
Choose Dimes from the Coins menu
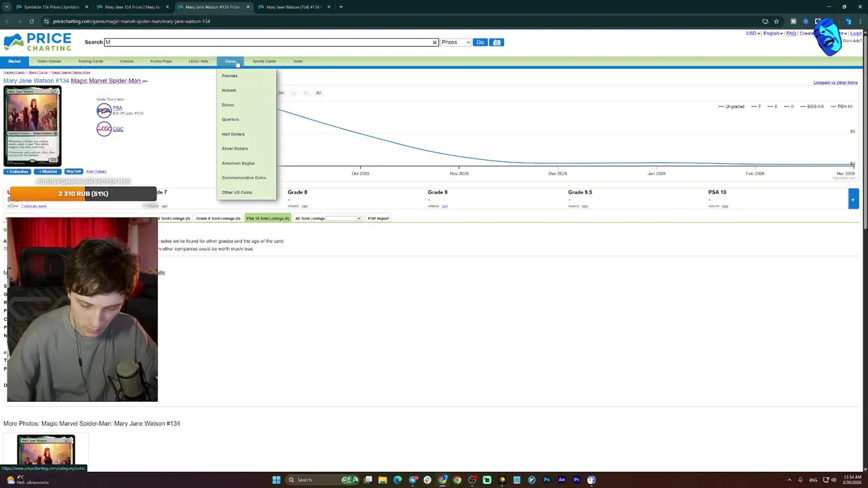[228, 105]
